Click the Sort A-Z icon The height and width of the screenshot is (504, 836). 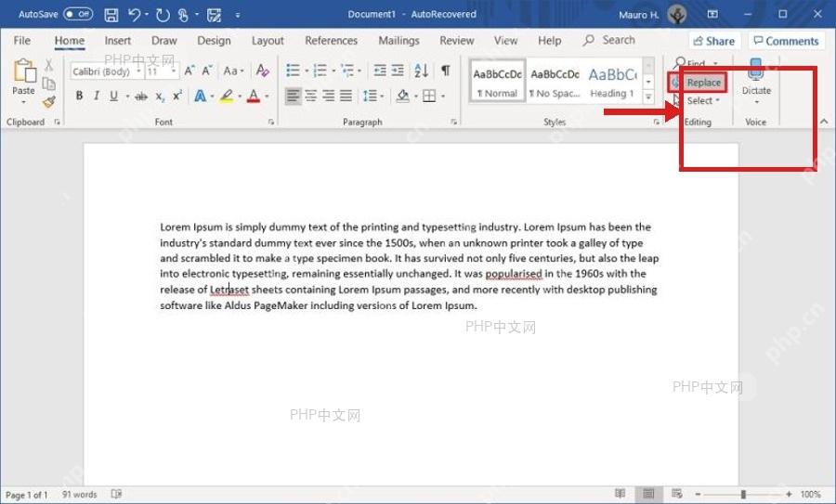pyautogui.click(x=421, y=71)
